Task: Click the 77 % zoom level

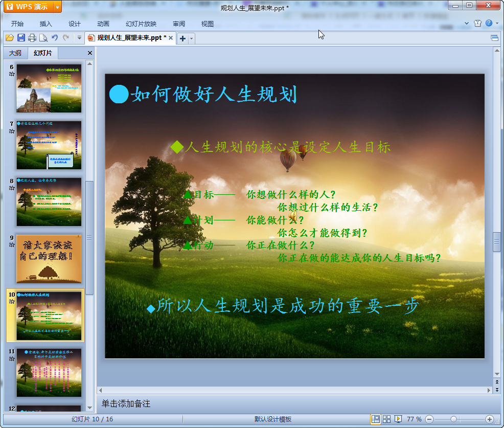Action: pos(414,419)
